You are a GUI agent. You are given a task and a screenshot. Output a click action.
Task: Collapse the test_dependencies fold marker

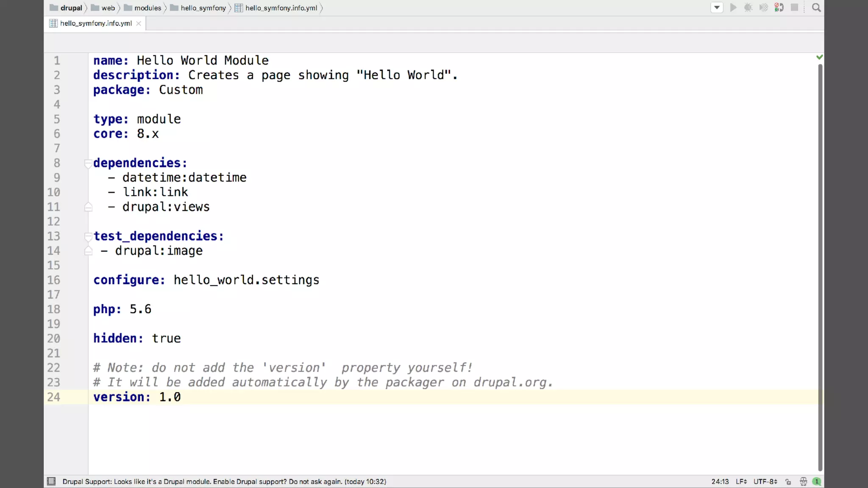point(88,236)
